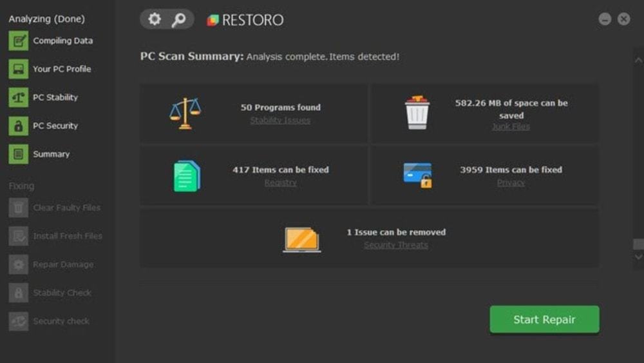
Task: Open the Stability Issues link
Action: [281, 120]
